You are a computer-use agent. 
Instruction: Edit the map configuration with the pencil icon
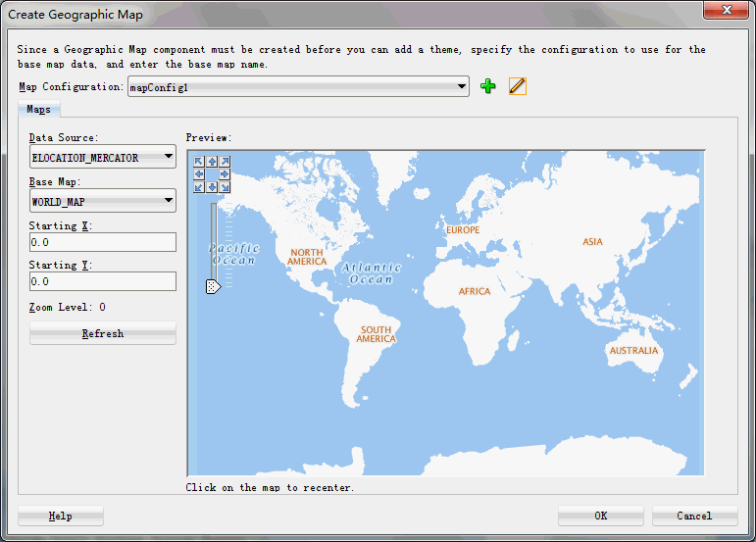click(x=518, y=86)
